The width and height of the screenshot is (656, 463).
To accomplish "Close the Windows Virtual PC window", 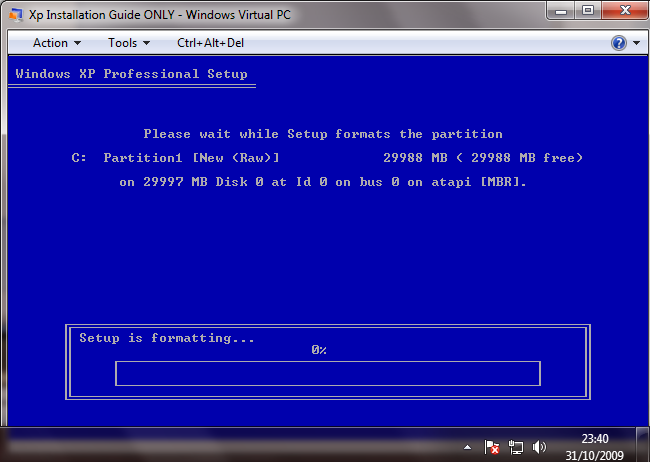I will [x=625, y=10].
